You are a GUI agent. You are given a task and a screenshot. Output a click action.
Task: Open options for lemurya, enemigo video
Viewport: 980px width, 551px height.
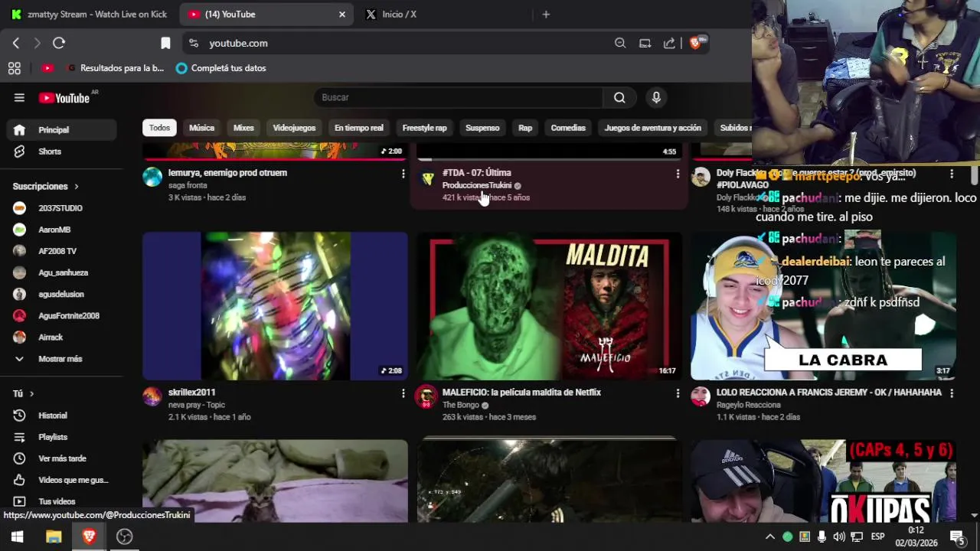[x=403, y=174]
